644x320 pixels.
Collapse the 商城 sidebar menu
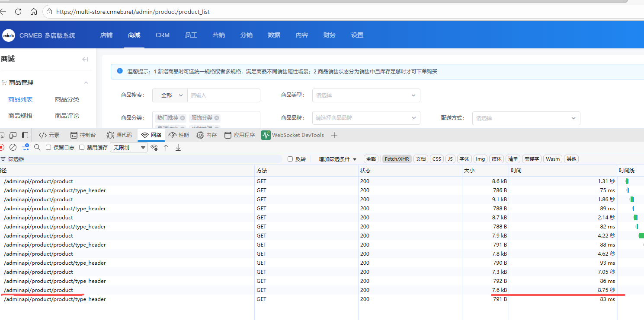click(85, 59)
